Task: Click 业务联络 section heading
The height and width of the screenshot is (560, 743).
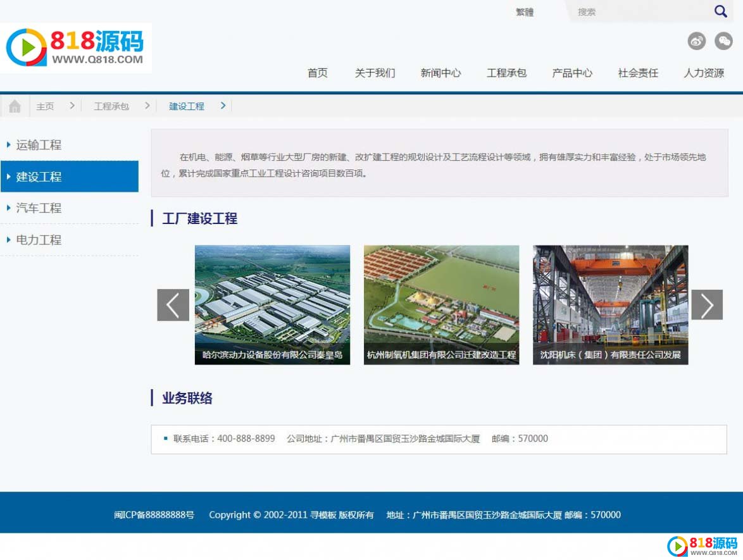Action: (x=187, y=398)
